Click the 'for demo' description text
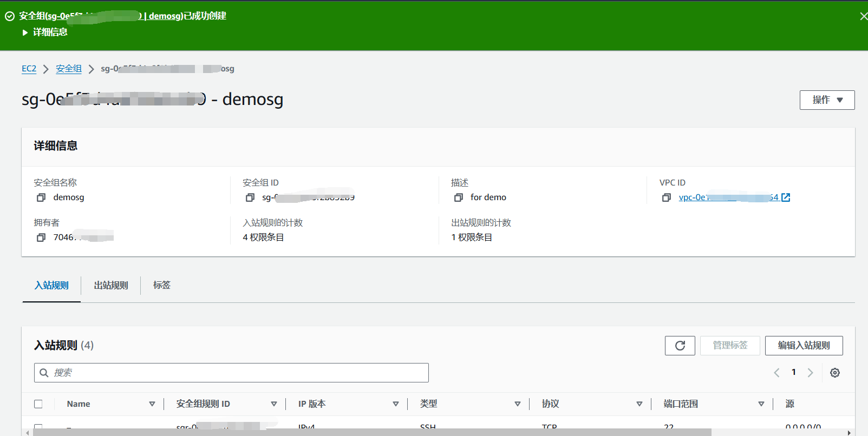Viewport: 868px width, 436px height. pos(488,197)
